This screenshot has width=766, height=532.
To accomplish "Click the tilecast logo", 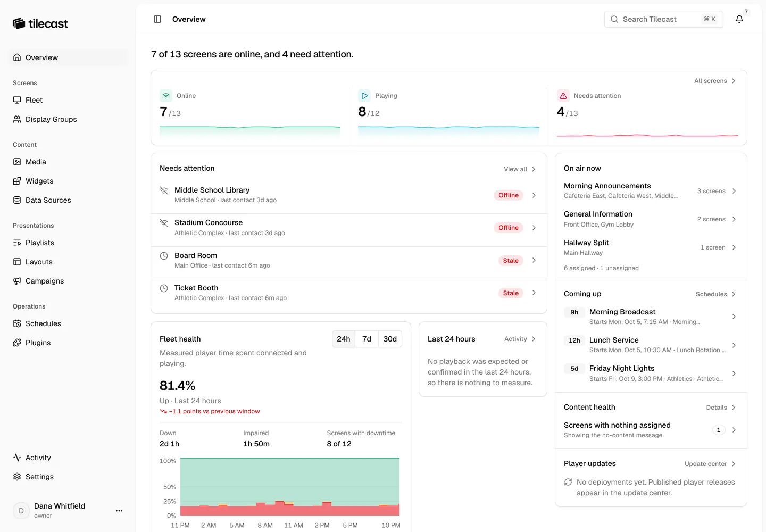I will 40,23.
